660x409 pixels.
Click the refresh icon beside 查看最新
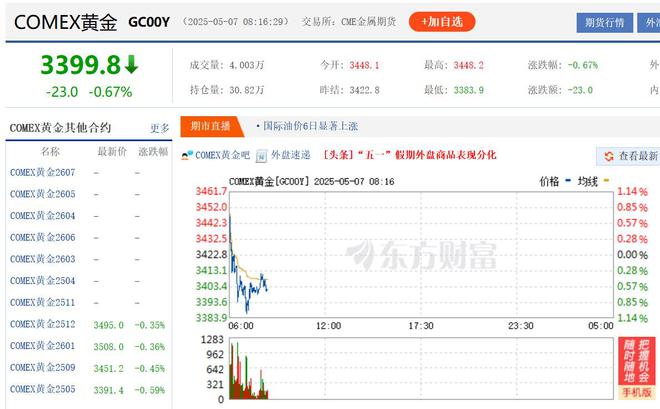[x=609, y=156]
